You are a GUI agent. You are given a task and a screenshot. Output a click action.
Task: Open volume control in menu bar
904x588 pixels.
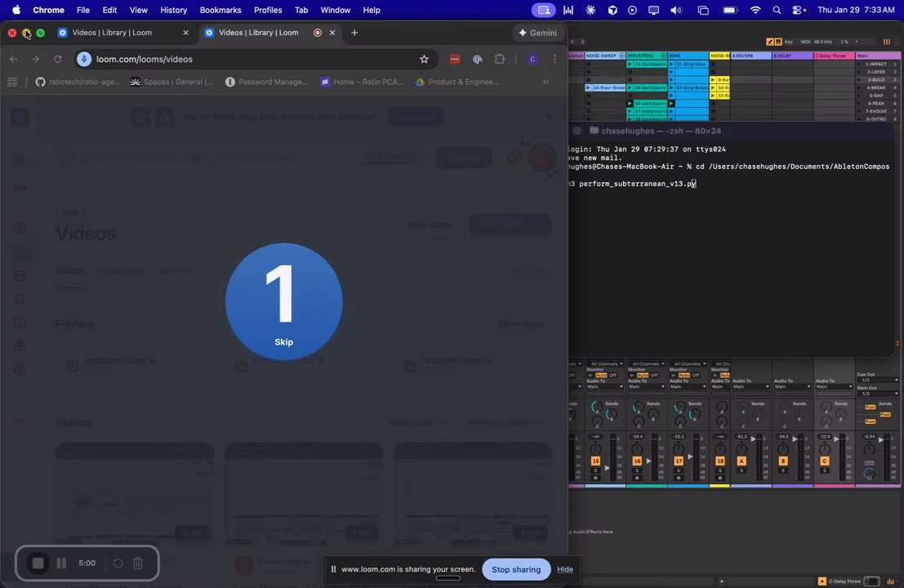pyautogui.click(x=676, y=10)
